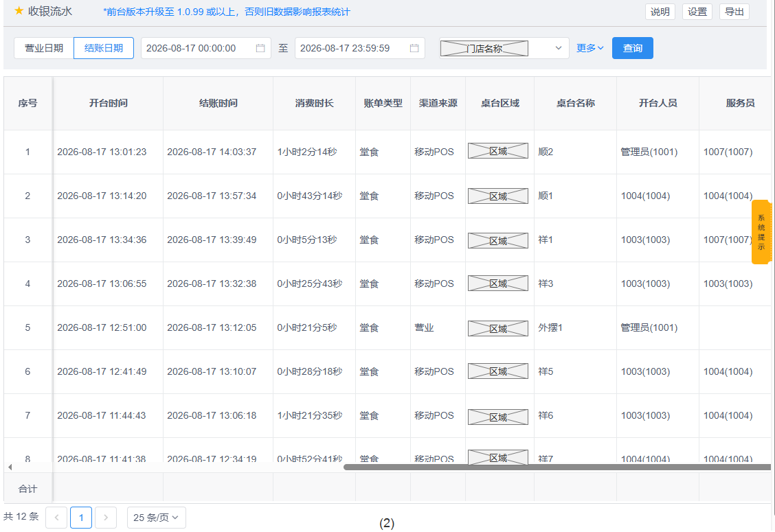Click the star favorite icon beside 收银流水

19,11
